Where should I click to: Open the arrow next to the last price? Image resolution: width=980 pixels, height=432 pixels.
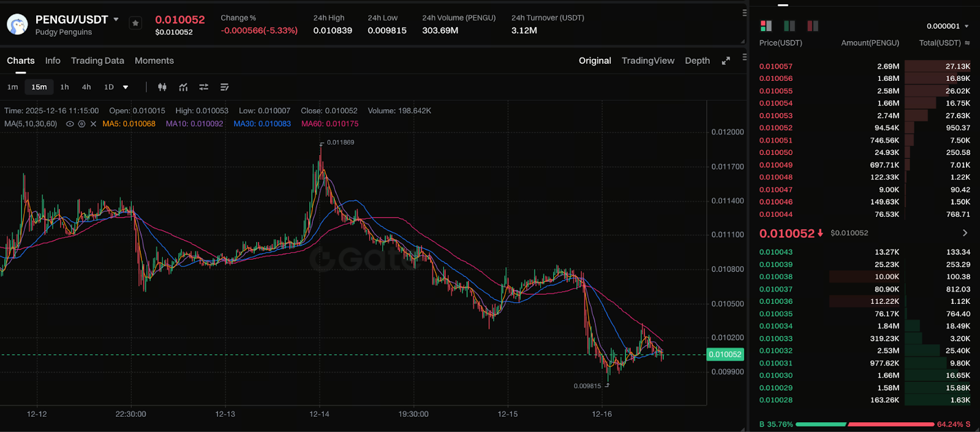tap(965, 233)
